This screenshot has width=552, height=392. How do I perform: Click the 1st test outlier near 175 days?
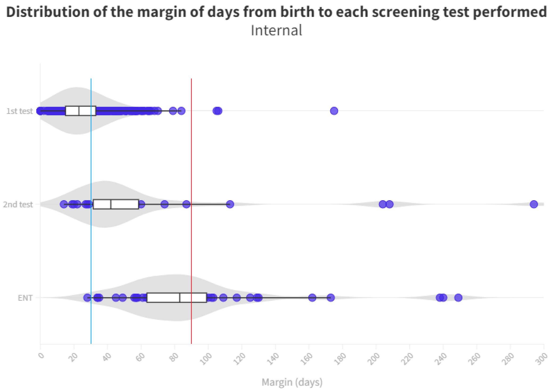(334, 111)
